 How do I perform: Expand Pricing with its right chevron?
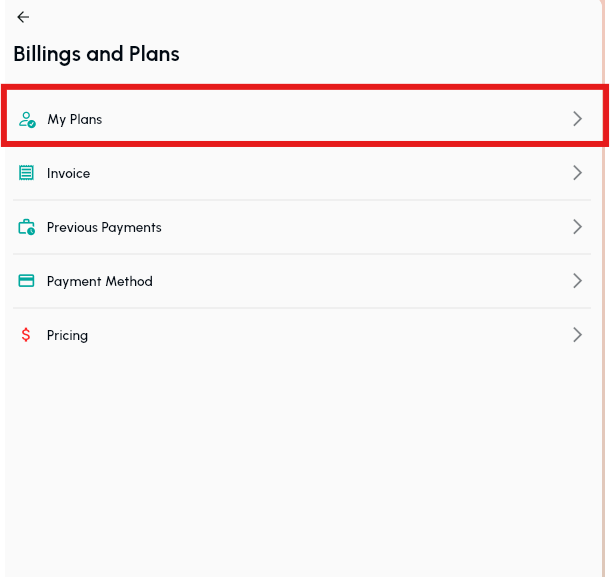[x=577, y=335]
